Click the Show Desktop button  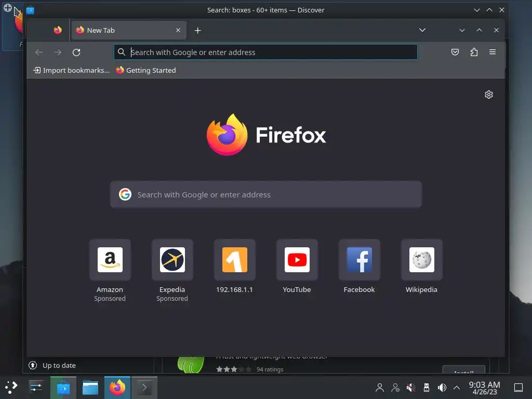click(x=518, y=388)
